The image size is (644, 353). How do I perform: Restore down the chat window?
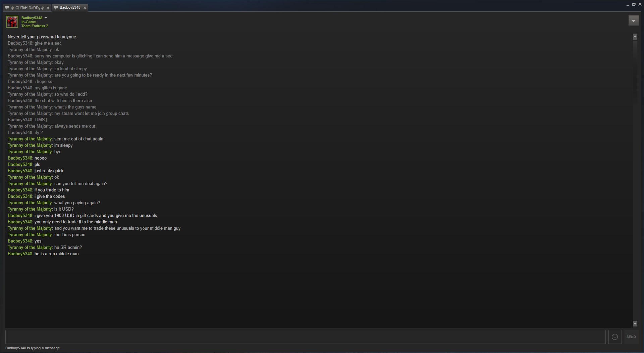click(x=634, y=4)
